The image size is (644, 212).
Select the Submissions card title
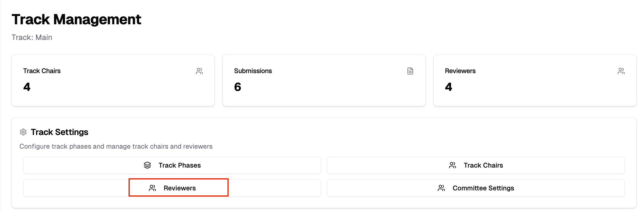point(253,71)
